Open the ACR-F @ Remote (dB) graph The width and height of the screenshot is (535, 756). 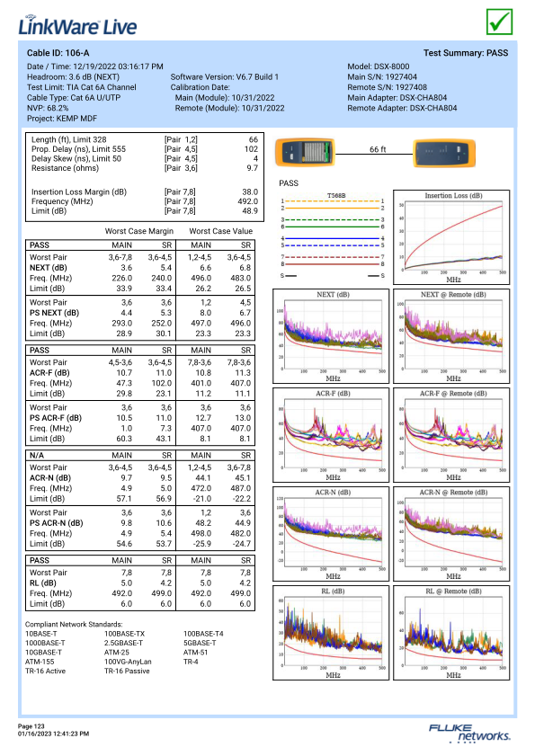tap(451, 435)
